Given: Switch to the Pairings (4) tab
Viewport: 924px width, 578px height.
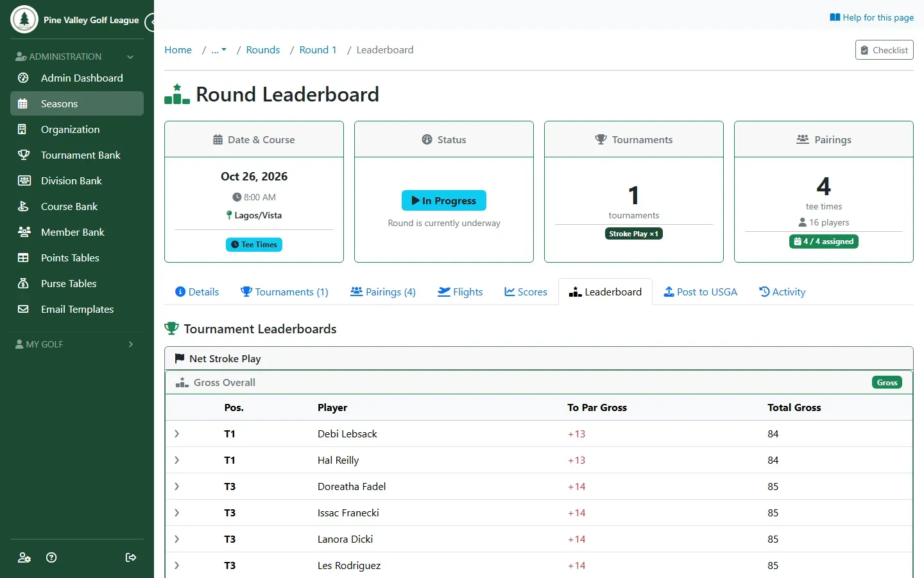Looking at the screenshot, I should coord(383,292).
